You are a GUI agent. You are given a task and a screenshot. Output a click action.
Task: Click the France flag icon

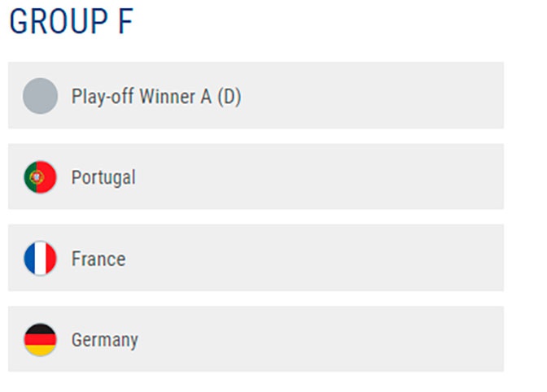point(40,258)
